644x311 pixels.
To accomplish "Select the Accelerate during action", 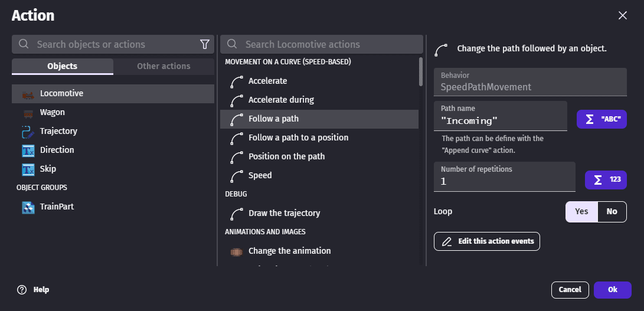I will [281, 100].
